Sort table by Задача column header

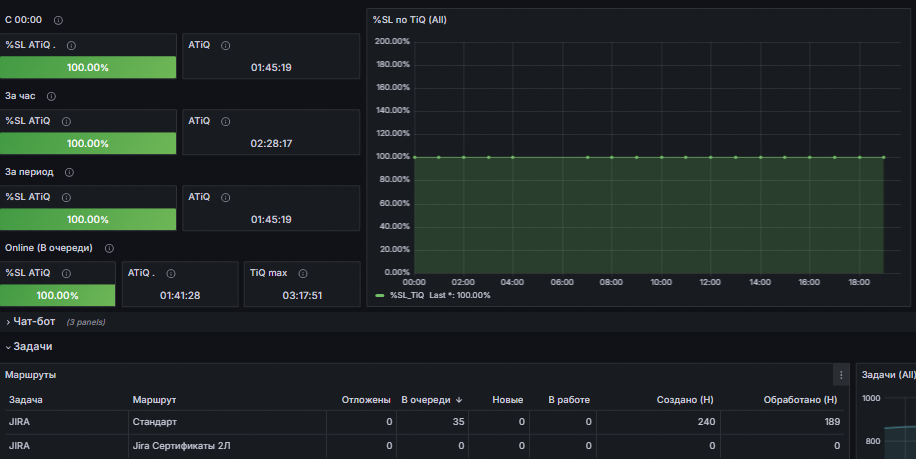click(26, 400)
